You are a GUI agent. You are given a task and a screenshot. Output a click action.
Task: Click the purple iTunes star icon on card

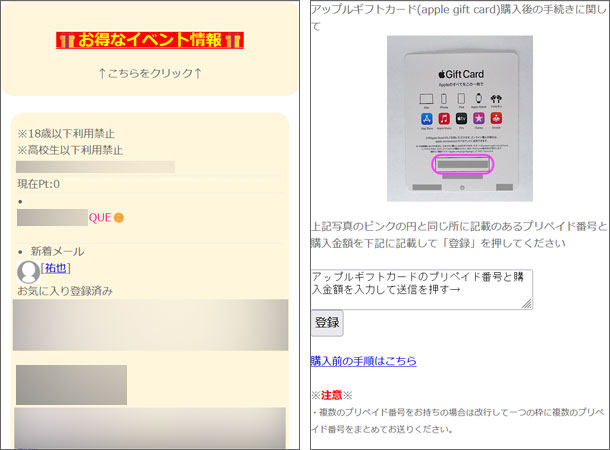point(477,119)
